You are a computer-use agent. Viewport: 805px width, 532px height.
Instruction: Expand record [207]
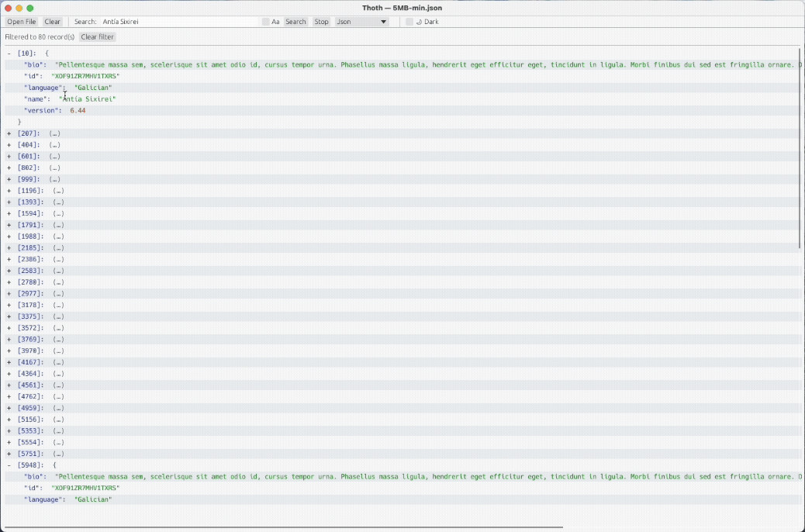tap(9, 133)
